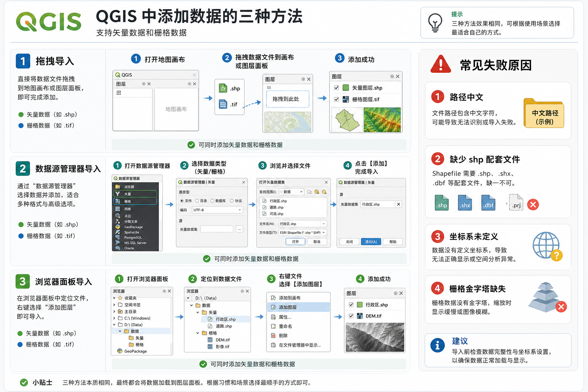Viewport: 588px width, 392px height.
Task: Open the 文件名 行政区.shp combo box
Action: coord(302,224)
